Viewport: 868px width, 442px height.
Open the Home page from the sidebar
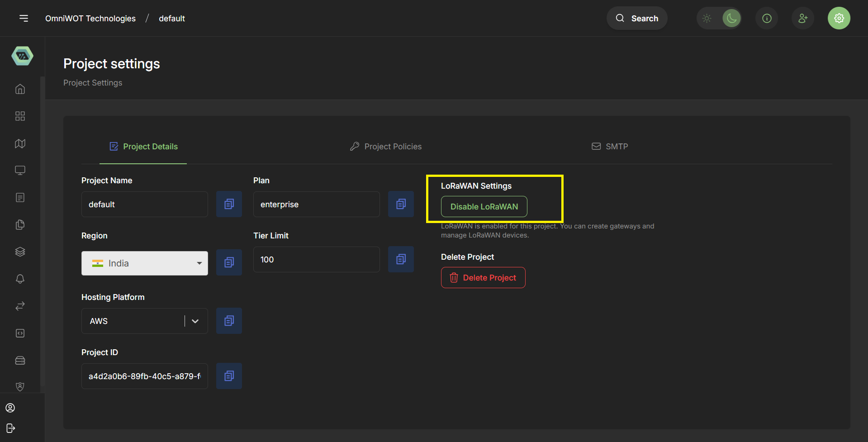coord(20,89)
